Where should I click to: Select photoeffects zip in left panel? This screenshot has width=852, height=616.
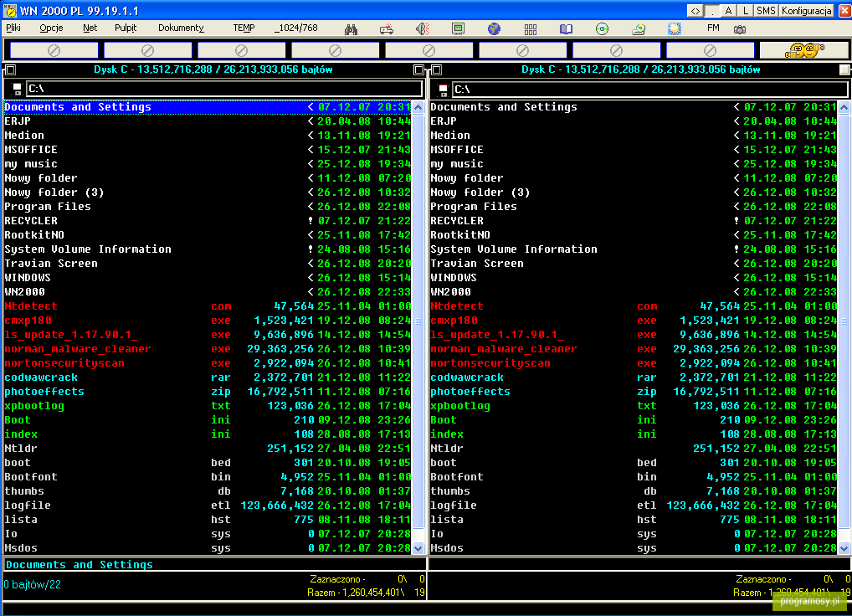click(208, 391)
